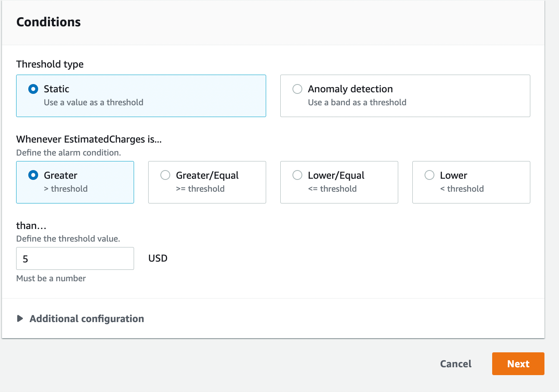The width and height of the screenshot is (559, 392).
Task: Select the Static threshold type radio button
Action: click(x=33, y=89)
